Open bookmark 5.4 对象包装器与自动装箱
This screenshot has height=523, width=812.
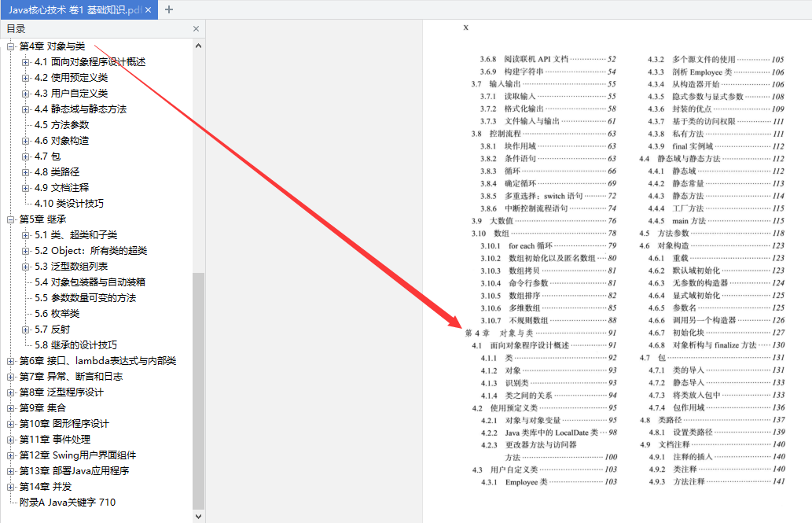[x=90, y=282]
